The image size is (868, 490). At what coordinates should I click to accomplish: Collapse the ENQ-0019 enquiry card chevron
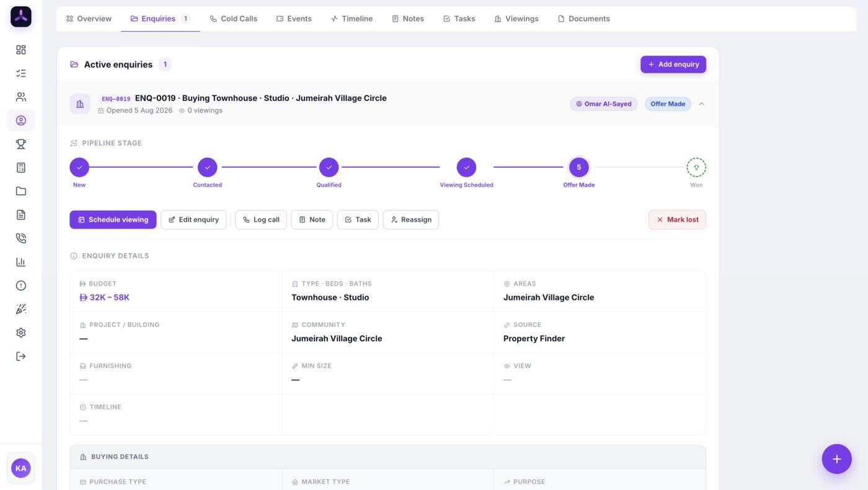pyautogui.click(x=701, y=104)
